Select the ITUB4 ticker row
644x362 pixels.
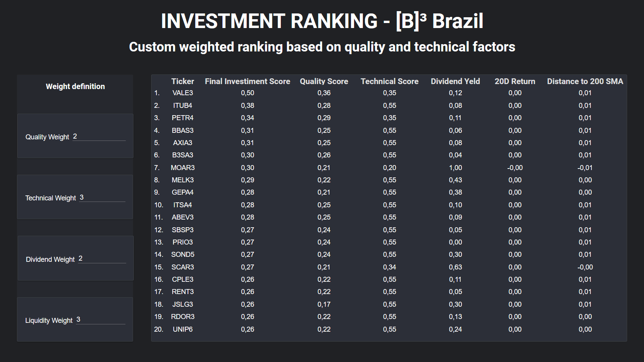183,106
